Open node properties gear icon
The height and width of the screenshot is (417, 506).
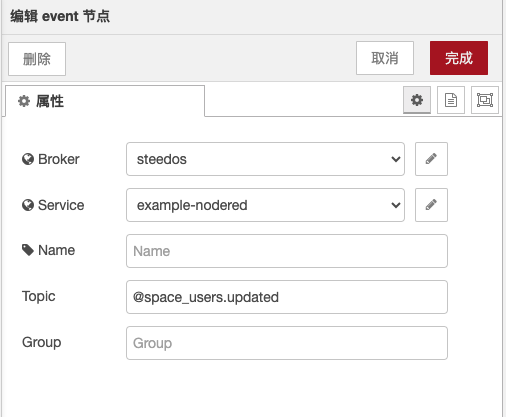click(417, 100)
